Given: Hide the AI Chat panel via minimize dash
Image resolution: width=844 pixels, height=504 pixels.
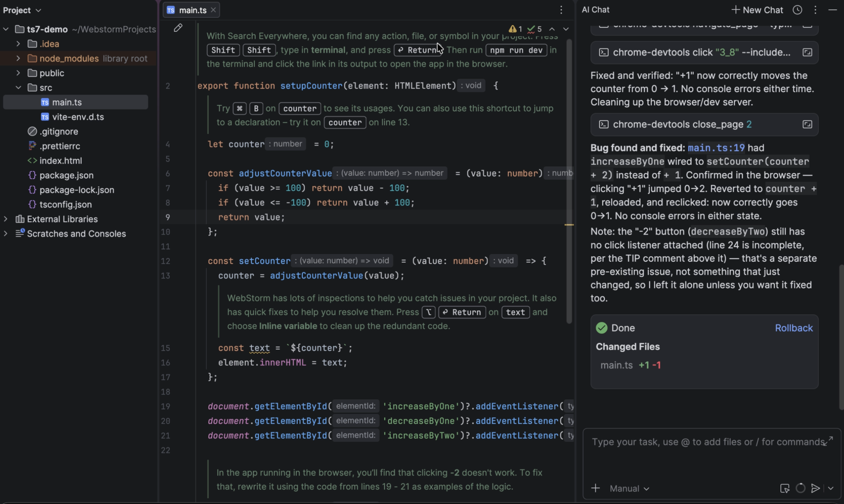Looking at the screenshot, I should 833,10.
